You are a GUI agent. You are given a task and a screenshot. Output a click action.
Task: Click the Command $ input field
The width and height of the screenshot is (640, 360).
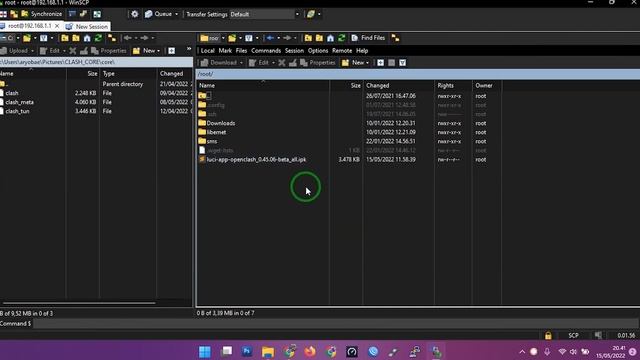click(336, 324)
